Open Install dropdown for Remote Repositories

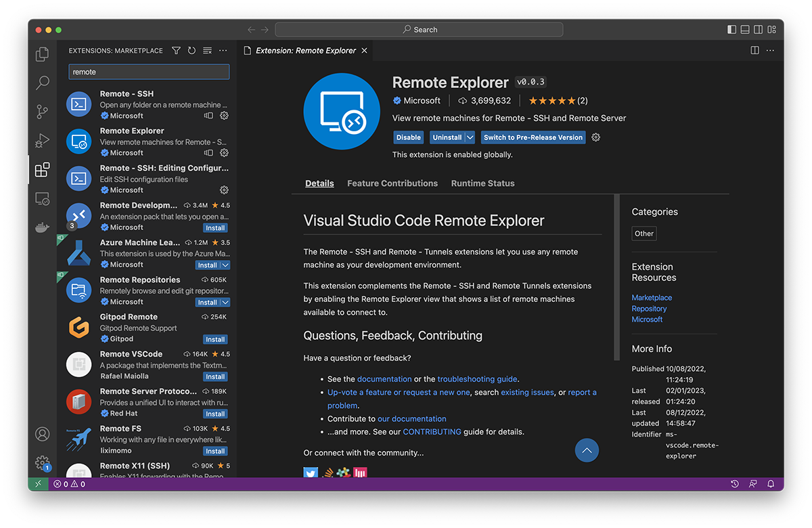(x=225, y=303)
